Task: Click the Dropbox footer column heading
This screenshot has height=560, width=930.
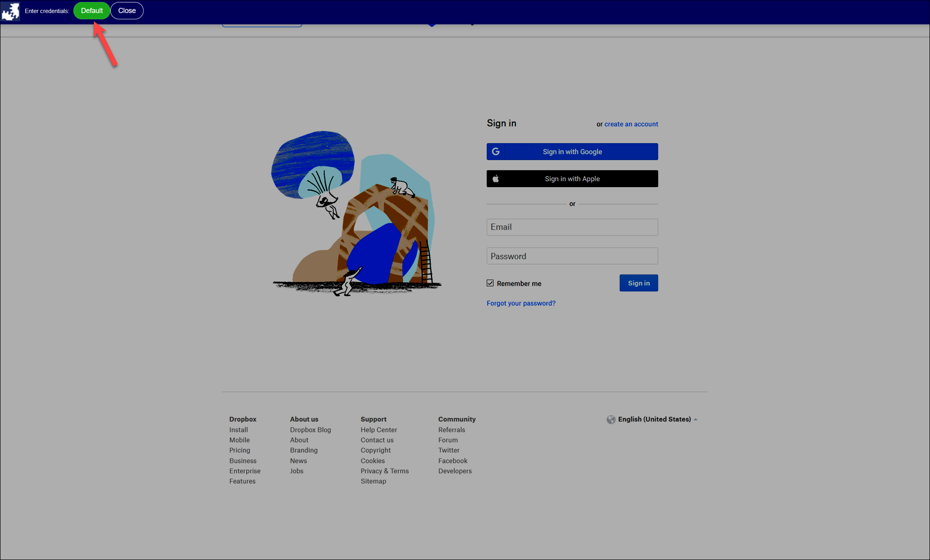Action: click(x=243, y=419)
